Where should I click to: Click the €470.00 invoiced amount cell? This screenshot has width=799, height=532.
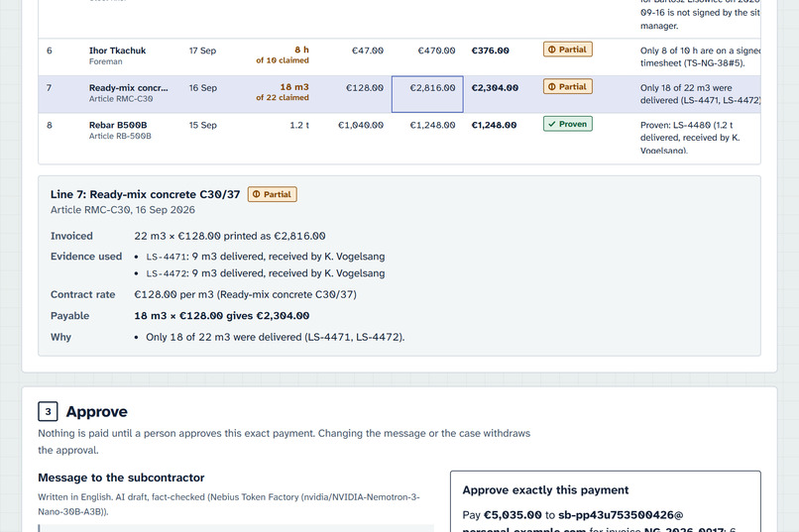click(x=436, y=51)
